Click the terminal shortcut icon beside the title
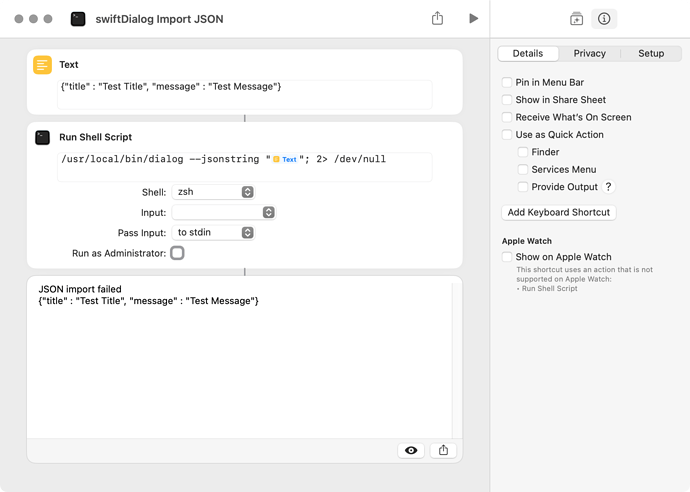This screenshot has height=492, width=690. tap(78, 19)
